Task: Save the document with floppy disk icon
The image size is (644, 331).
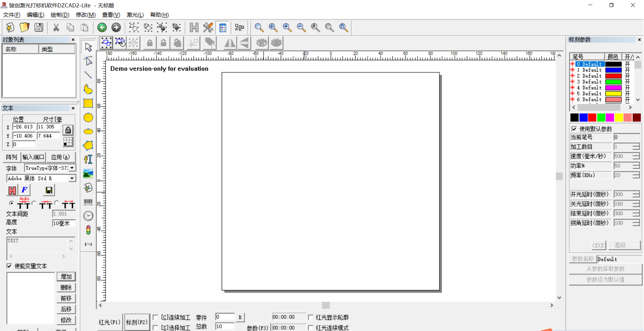Action: click(x=39, y=27)
